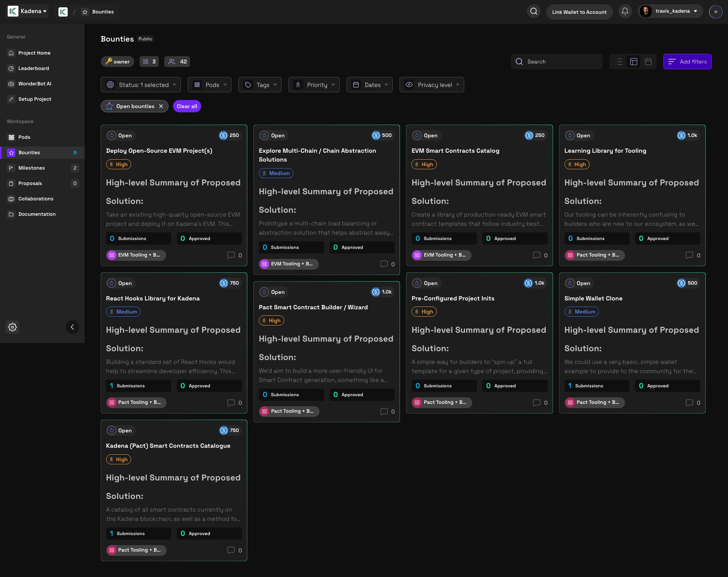Open comments on EVM Smart Contracts Catalog
Viewport: 728px width, 577px height.
pos(540,255)
